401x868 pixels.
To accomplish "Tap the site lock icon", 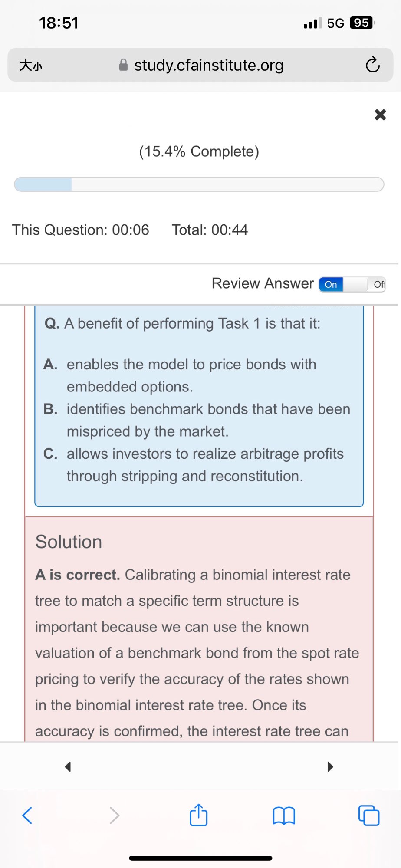I will (124, 65).
